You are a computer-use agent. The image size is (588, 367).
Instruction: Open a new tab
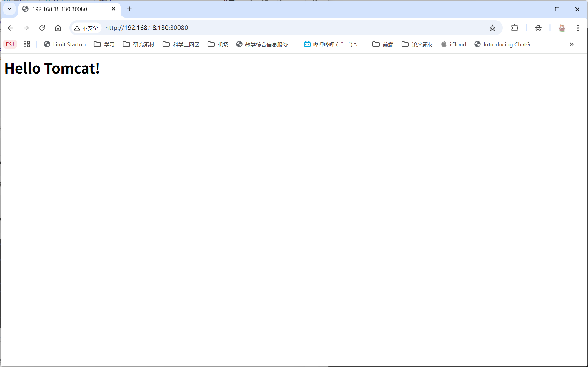tap(129, 9)
